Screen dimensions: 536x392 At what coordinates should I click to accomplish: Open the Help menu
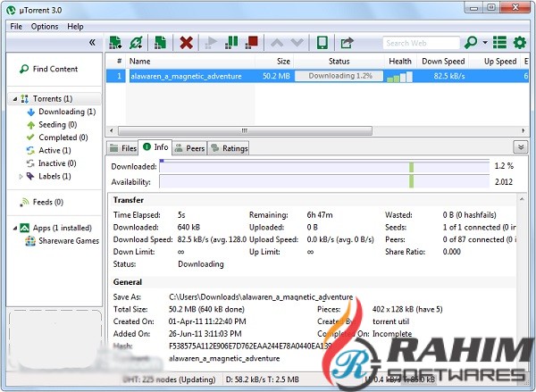tap(75, 26)
